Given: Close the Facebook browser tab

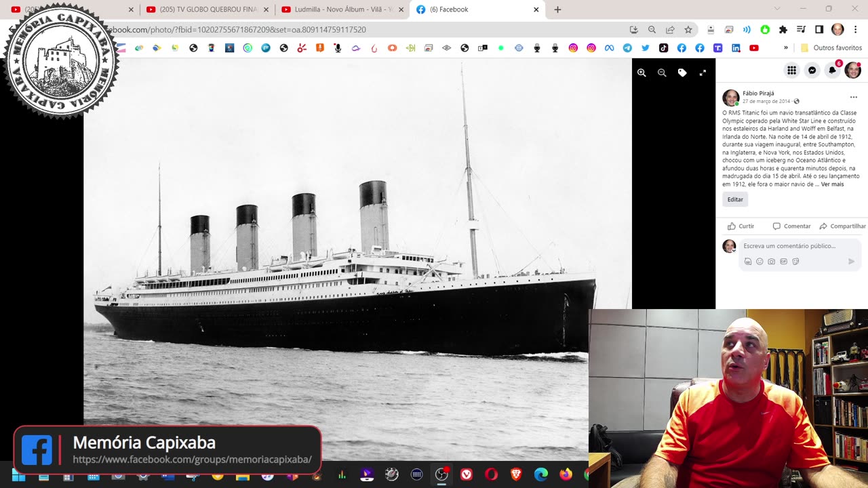Looking at the screenshot, I should [x=536, y=9].
